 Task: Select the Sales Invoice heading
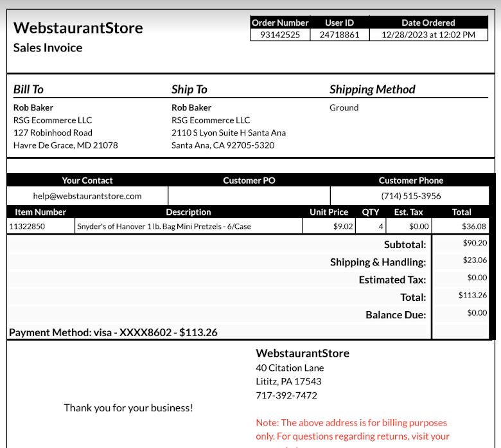48,48
